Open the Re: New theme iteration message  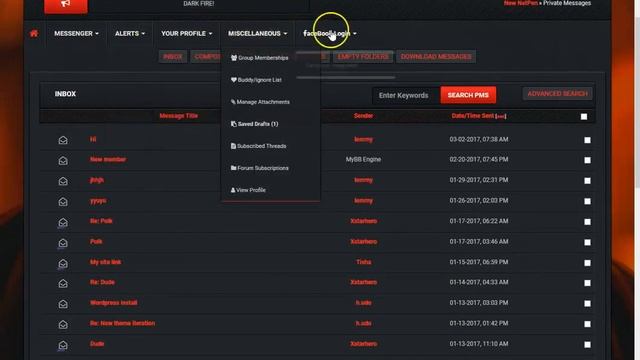(122, 323)
